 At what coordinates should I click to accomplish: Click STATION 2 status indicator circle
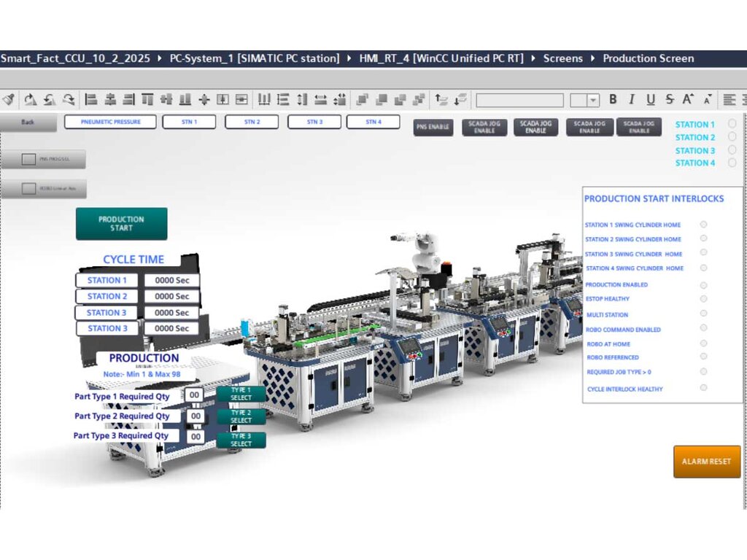coord(732,136)
